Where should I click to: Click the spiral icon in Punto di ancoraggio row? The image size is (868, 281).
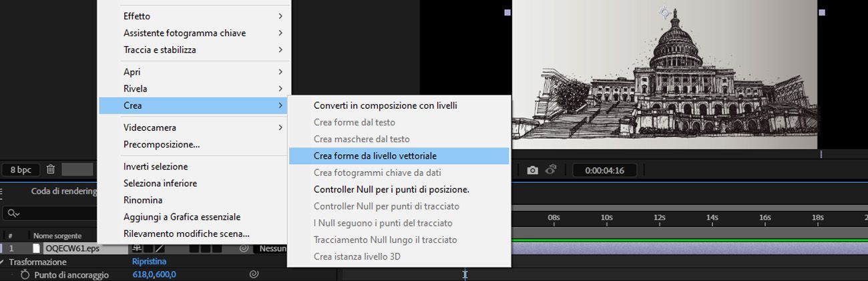254,274
